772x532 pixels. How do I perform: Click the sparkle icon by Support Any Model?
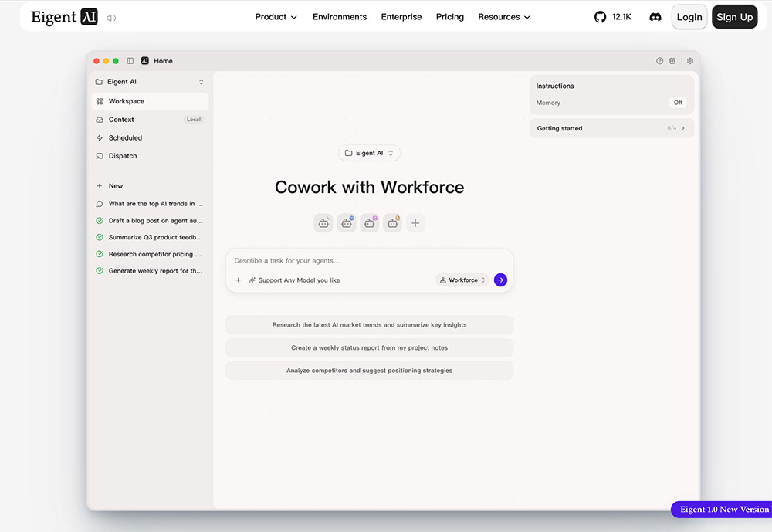[x=252, y=280]
